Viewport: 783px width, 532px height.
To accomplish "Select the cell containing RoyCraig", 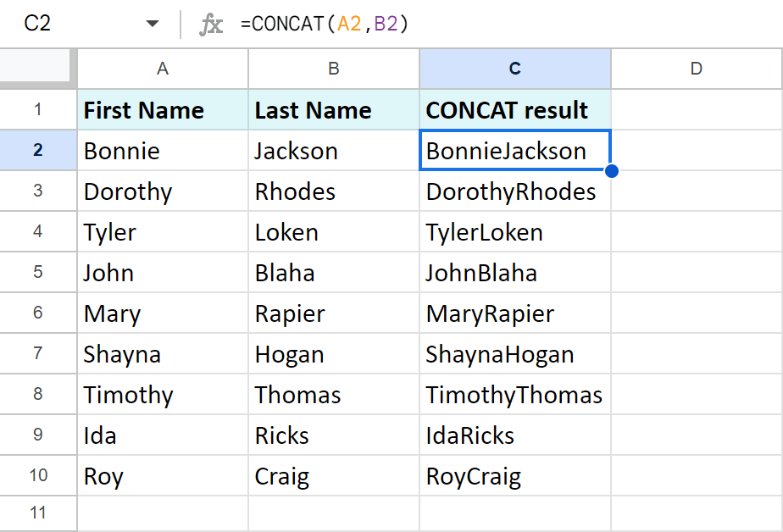I will pyautogui.click(x=514, y=476).
